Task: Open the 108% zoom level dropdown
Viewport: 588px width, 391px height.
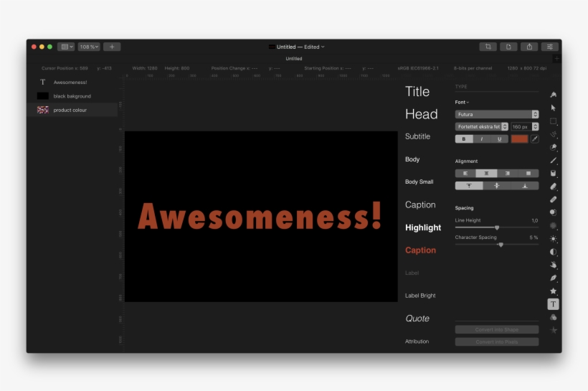Action: pos(89,47)
